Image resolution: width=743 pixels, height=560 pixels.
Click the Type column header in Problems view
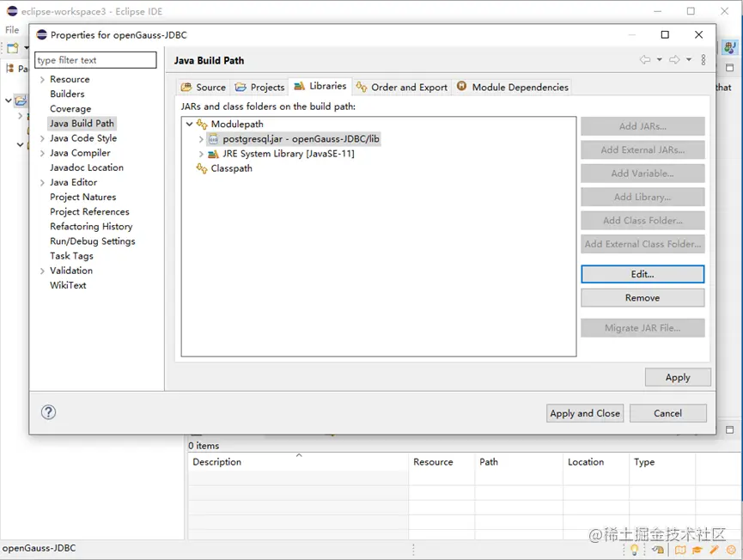[x=662, y=462]
